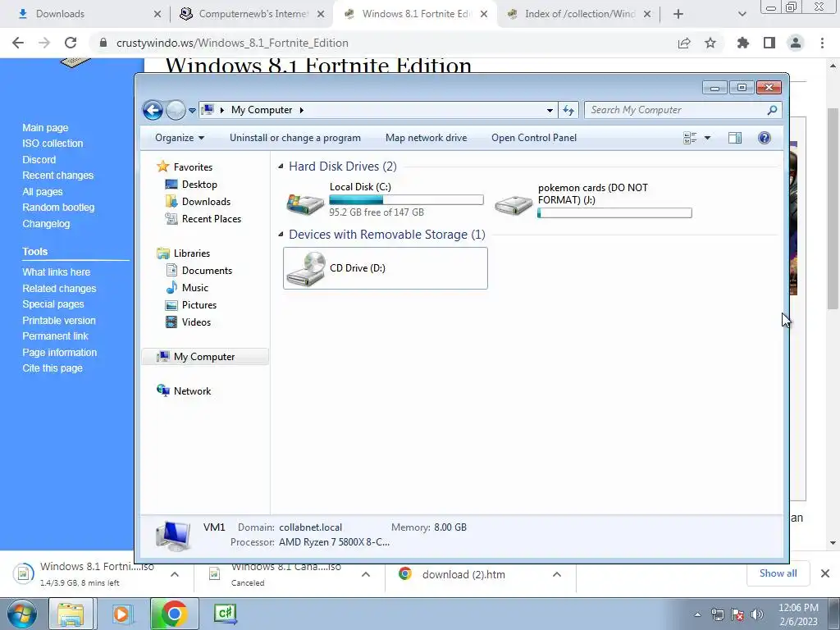This screenshot has width=840, height=630.
Task: Go back in Explorer window
Action: pyautogui.click(x=153, y=111)
